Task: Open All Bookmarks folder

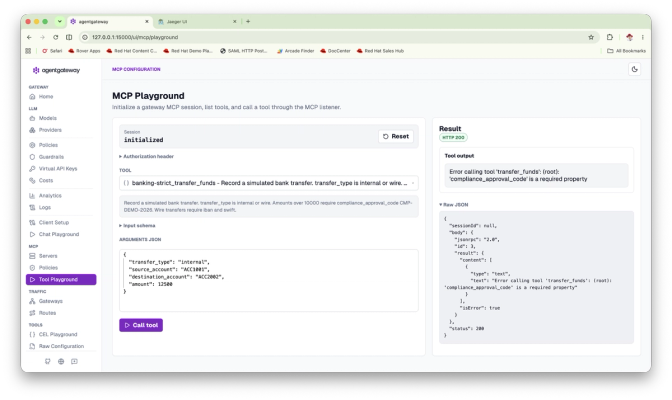Action: tap(626, 51)
